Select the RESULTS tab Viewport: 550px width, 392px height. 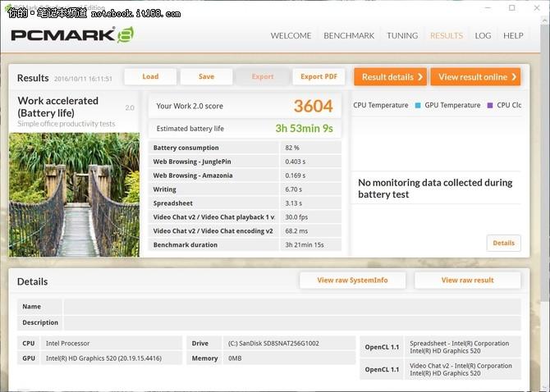pyautogui.click(x=447, y=36)
